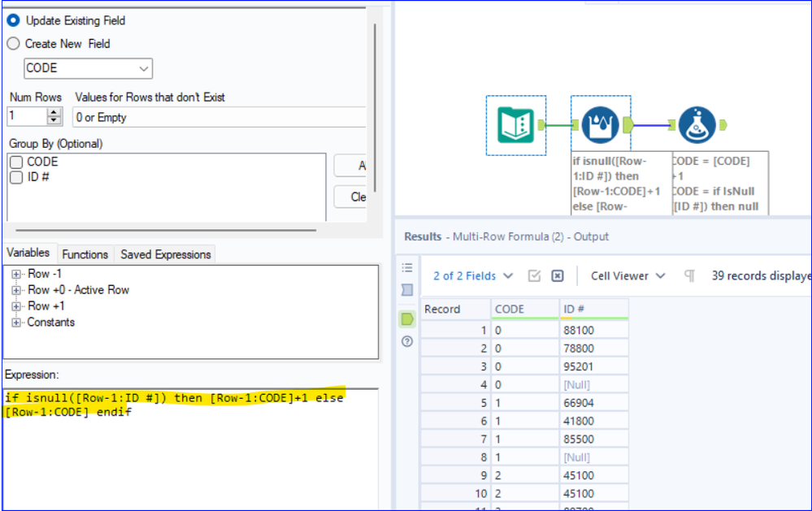The width and height of the screenshot is (812, 511).
Task: Click in the Expression editor box
Action: 190,449
